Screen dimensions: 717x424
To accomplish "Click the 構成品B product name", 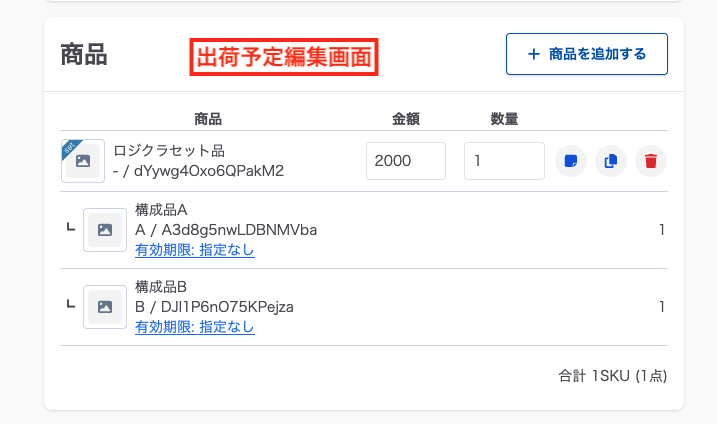I will coord(162,287).
